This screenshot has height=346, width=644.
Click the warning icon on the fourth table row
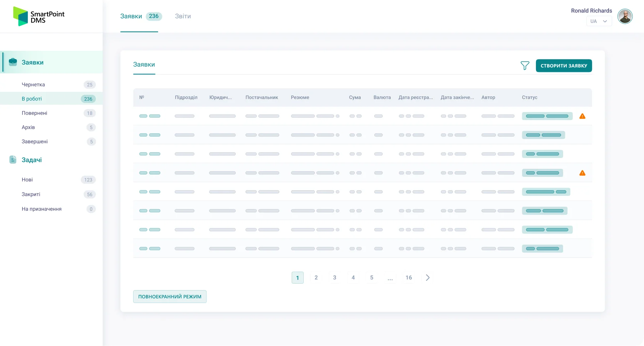pyautogui.click(x=582, y=173)
